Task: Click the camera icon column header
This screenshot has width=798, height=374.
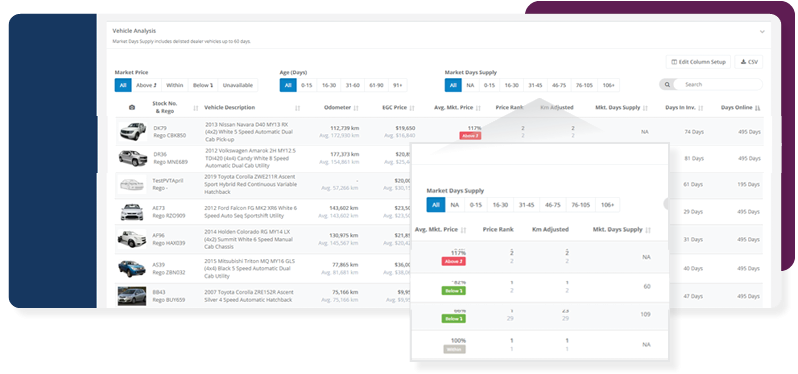Action: [132, 108]
